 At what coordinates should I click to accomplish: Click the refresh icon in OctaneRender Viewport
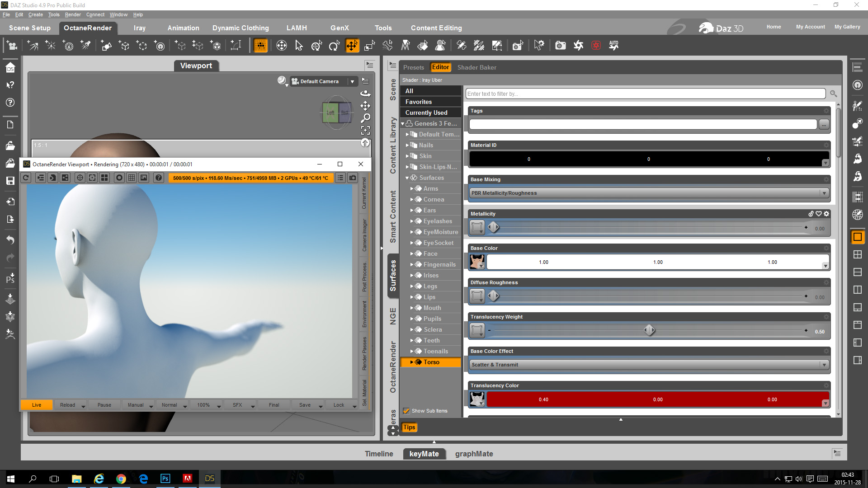point(26,178)
